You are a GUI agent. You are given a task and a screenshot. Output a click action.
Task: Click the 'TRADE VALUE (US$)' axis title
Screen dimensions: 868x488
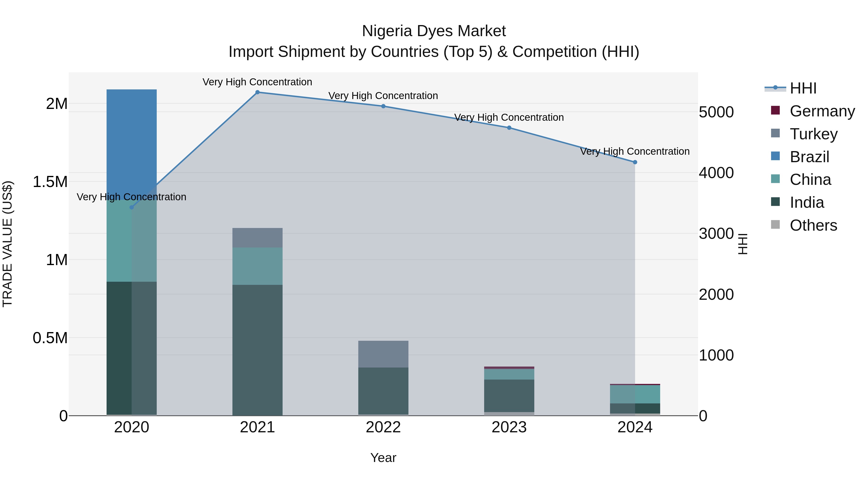tap(7, 244)
